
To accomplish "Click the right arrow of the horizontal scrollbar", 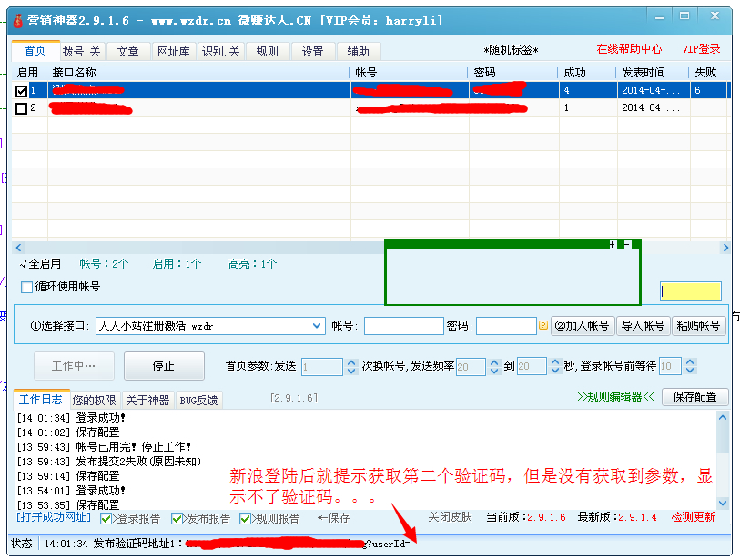I will pos(724,246).
